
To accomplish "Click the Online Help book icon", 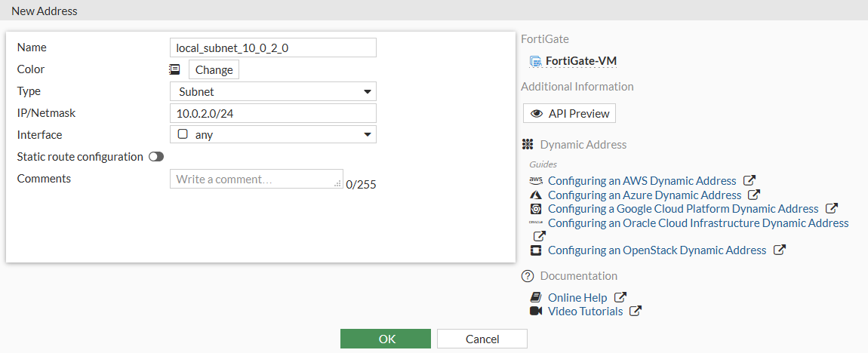I will 536,297.
